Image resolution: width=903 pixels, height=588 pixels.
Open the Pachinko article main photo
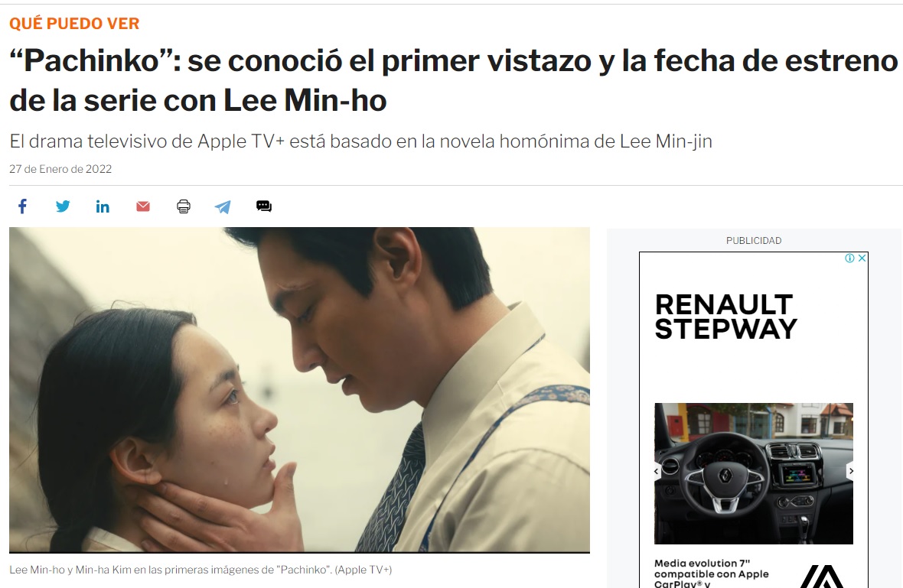click(x=299, y=390)
